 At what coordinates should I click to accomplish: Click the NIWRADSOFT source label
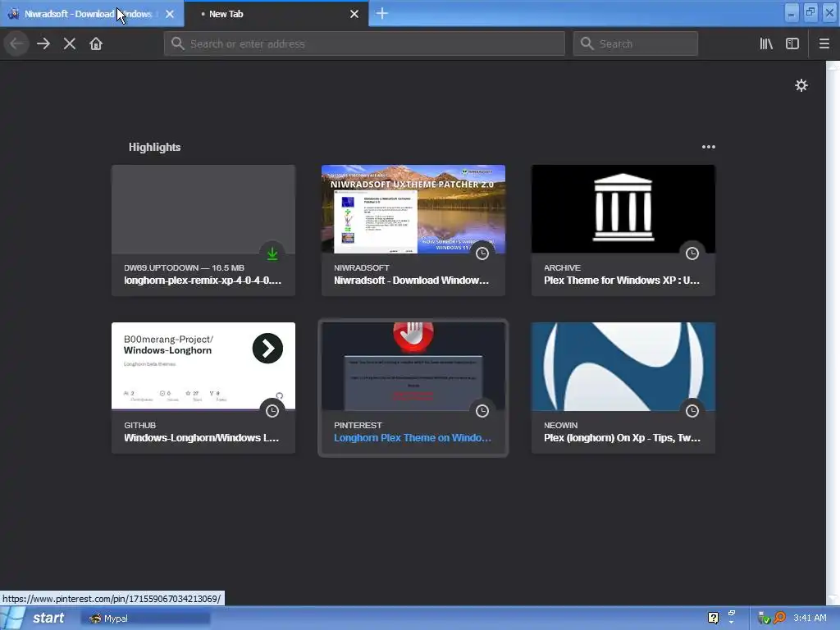(x=362, y=267)
